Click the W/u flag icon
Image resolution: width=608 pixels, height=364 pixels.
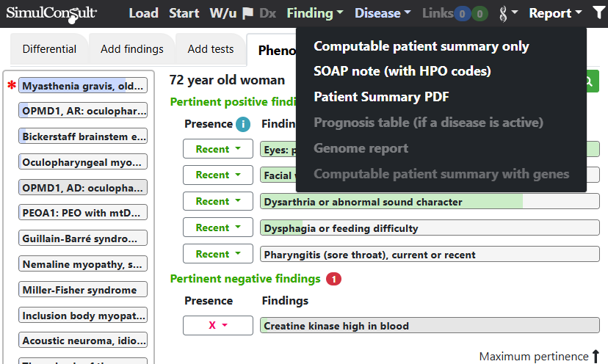(247, 13)
